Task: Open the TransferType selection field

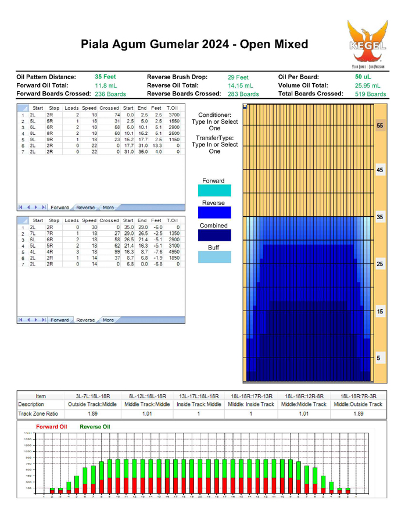Action: [214, 144]
